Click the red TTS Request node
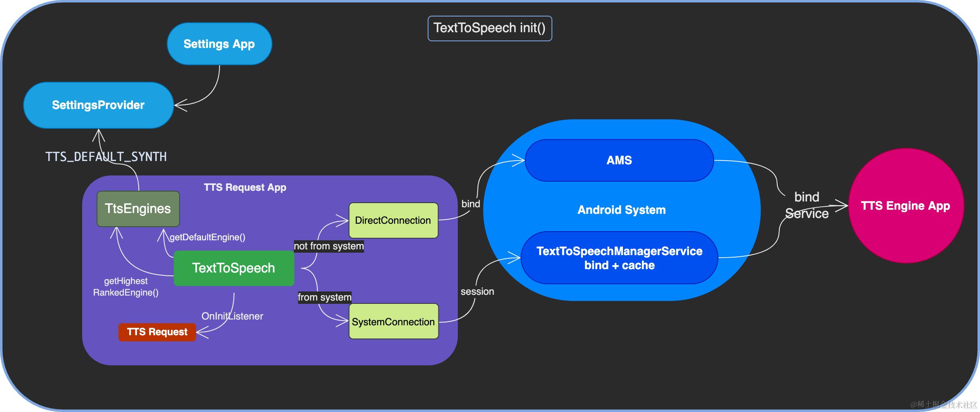Image resolution: width=980 pixels, height=412 pixels. 157,332
